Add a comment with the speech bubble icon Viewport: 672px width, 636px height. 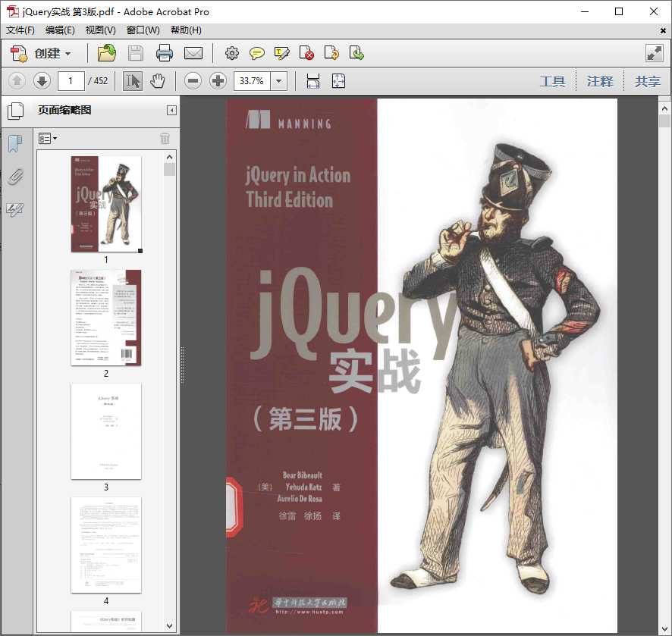tap(257, 53)
